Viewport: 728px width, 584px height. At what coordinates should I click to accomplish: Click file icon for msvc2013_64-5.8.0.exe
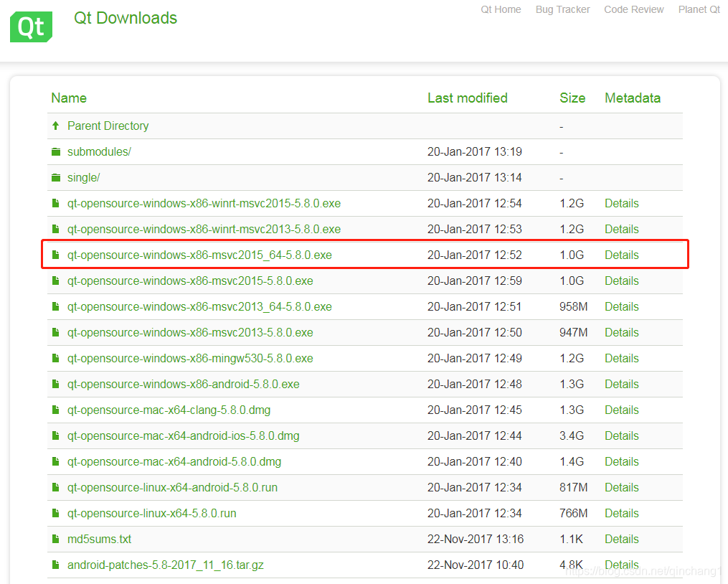pos(56,306)
